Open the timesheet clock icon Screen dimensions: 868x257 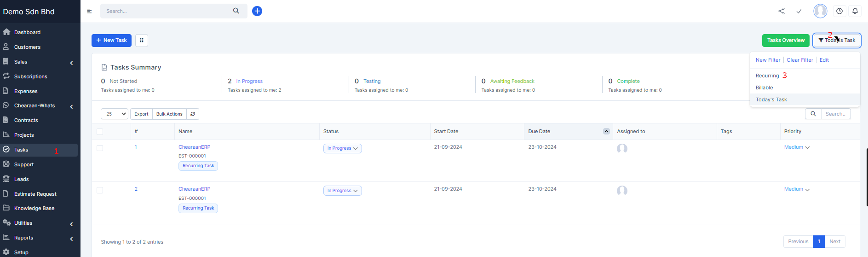tap(839, 11)
